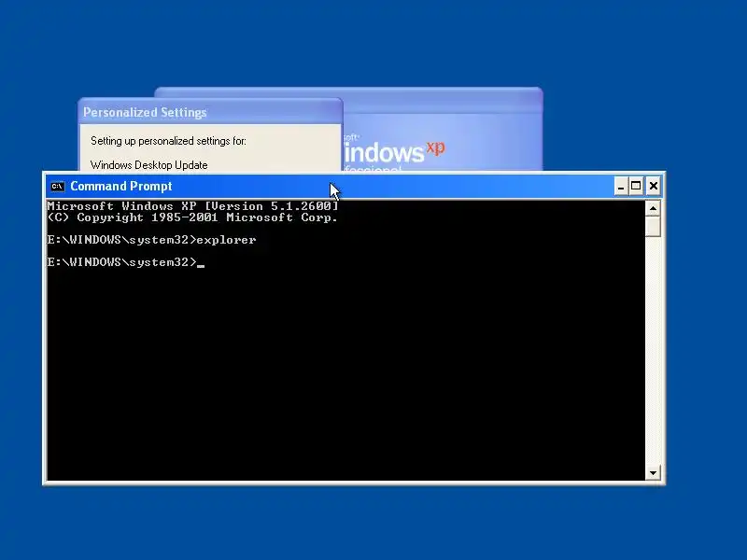Click the '(C) Copyright 1985-2001 Microsoft Corp.' line
The image size is (747, 560).
tap(193, 217)
